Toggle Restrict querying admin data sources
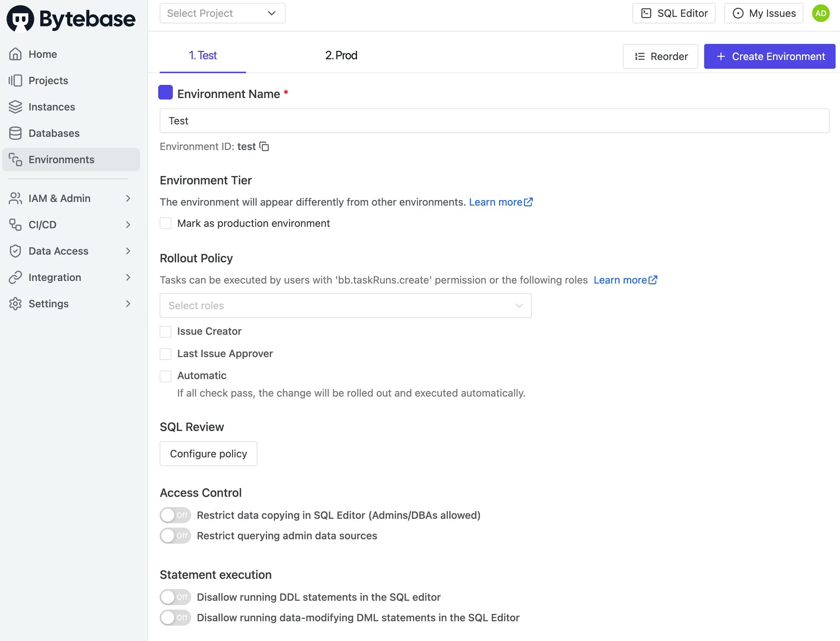840x641 pixels. [175, 536]
